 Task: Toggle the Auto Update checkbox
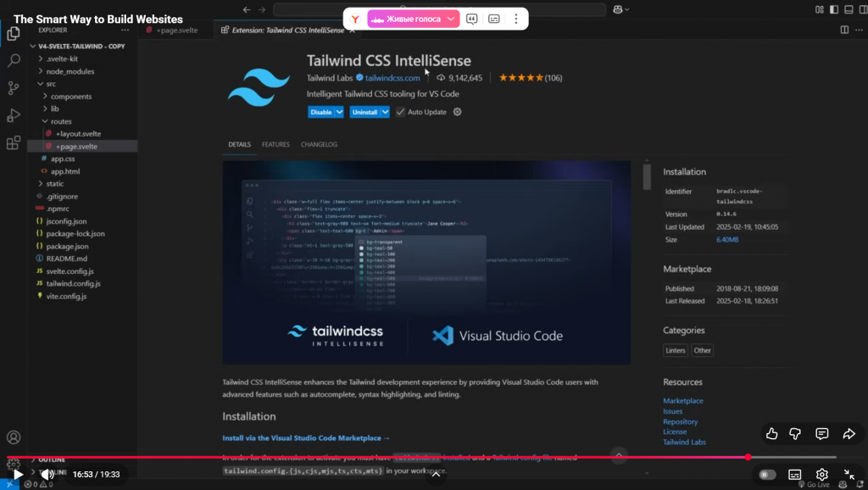[x=401, y=112]
